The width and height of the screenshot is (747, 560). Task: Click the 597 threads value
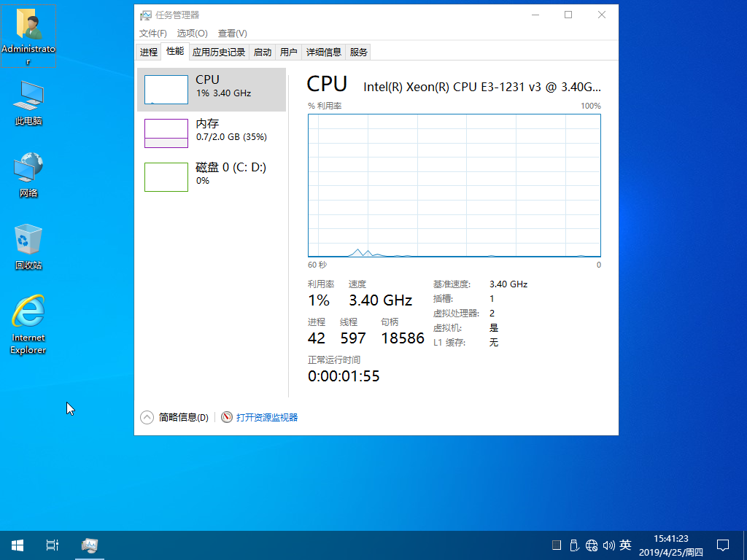click(x=353, y=338)
